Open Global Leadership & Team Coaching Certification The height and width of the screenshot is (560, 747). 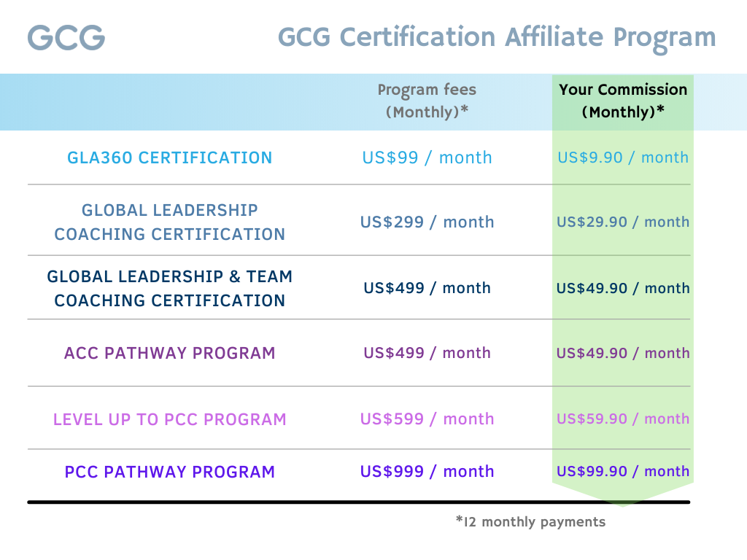169,288
